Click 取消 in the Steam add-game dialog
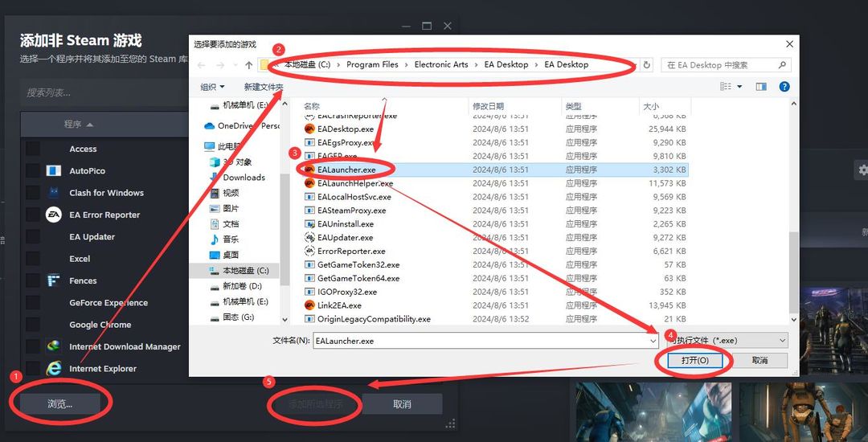 (x=402, y=404)
